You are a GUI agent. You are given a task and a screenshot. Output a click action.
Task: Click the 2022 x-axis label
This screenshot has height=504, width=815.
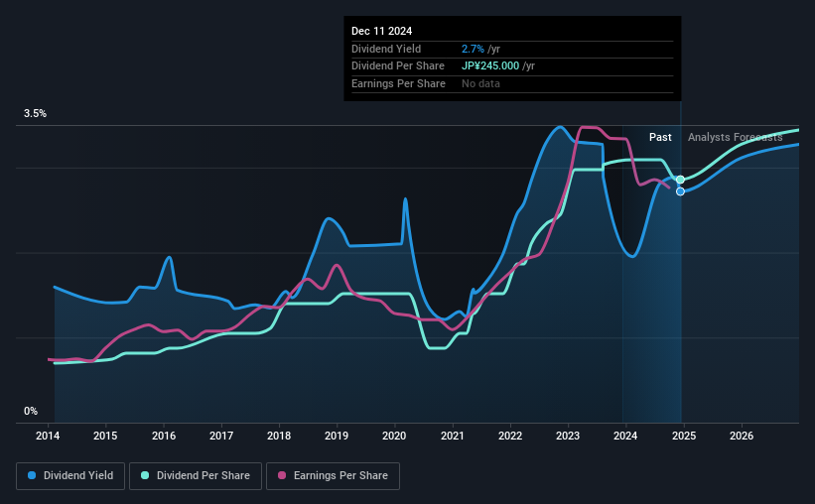510,436
